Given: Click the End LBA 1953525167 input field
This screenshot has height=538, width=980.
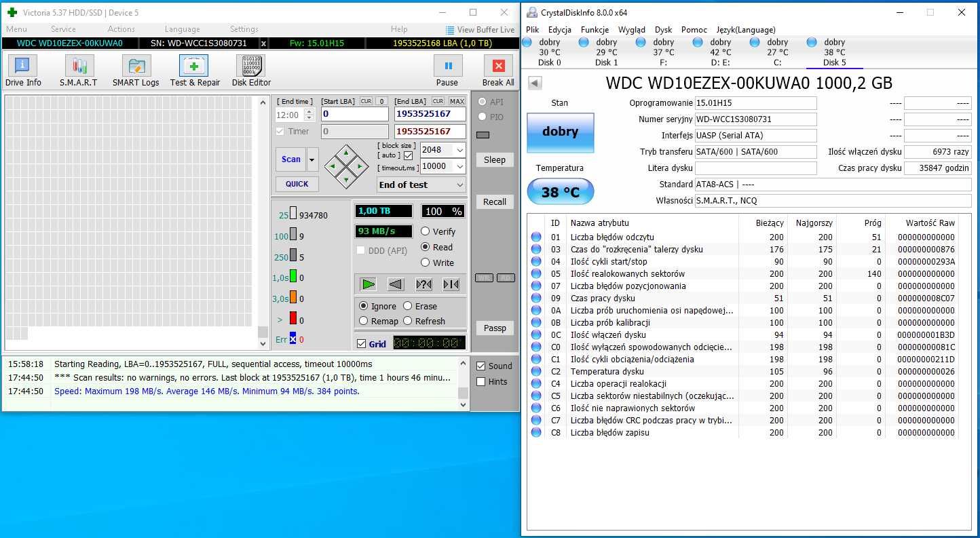Looking at the screenshot, I should pyautogui.click(x=430, y=114).
